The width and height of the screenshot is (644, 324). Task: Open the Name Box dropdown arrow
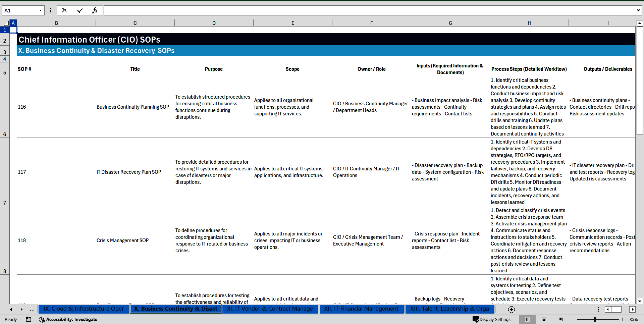[40, 10]
